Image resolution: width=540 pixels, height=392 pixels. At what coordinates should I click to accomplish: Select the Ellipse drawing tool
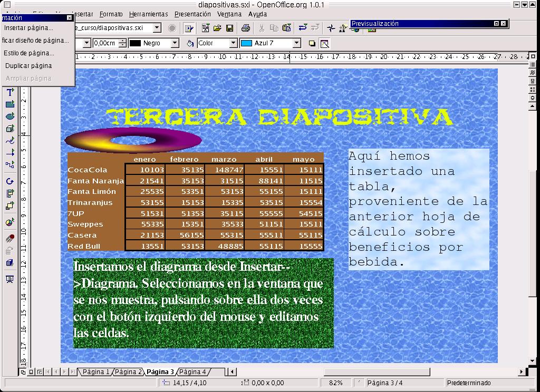pyautogui.click(x=9, y=116)
